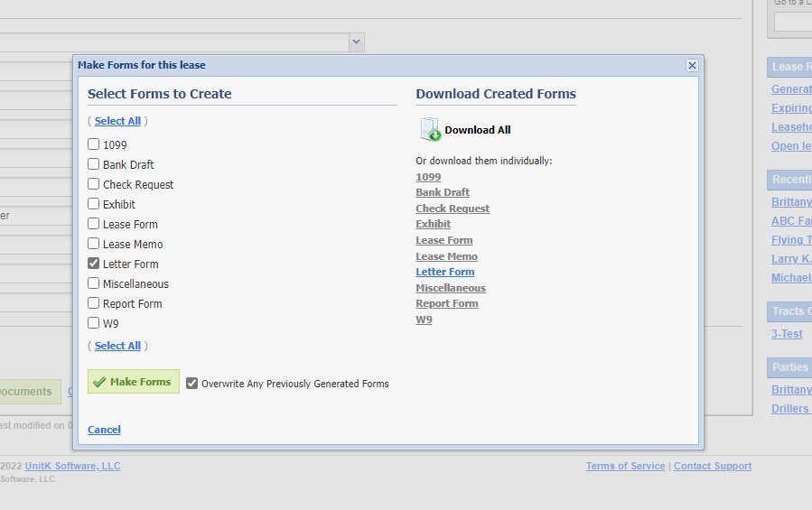This screenshot has height=510, width=812.
Task: Open the dropdown arrow behind the dialog
Action: pos(356,42)
